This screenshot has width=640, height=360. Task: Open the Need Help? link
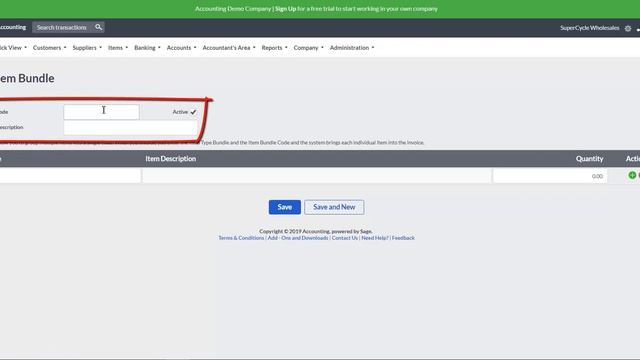pyautogui.click(x=375, y=238)
